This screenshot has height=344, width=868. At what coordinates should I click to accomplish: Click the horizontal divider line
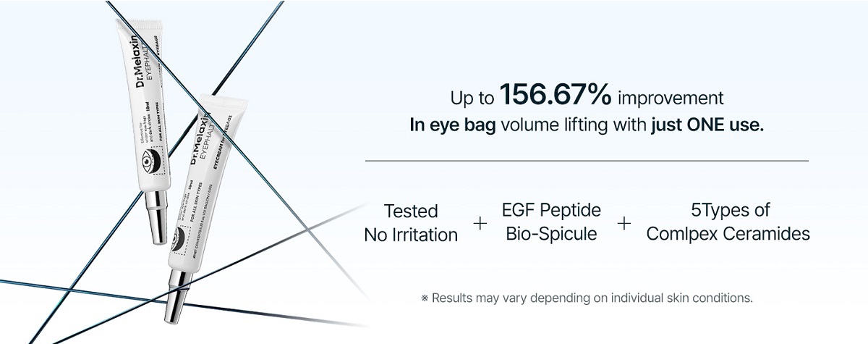[x=587, y=160]
